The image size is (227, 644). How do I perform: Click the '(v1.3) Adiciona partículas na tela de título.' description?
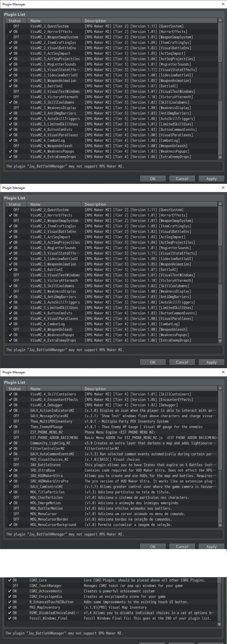point(127,492)
